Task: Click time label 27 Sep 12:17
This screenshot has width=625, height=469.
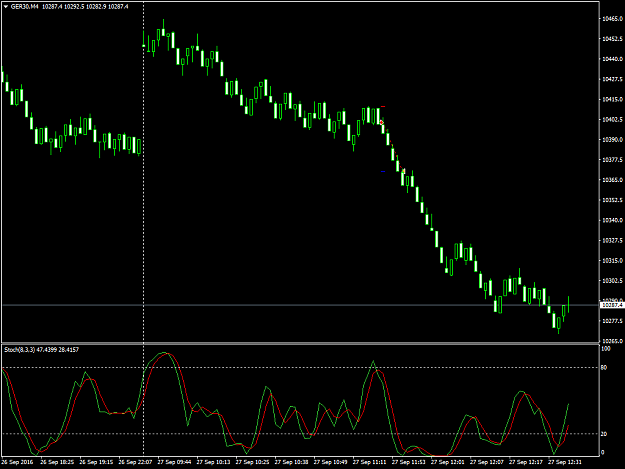Action: [526, 462]
